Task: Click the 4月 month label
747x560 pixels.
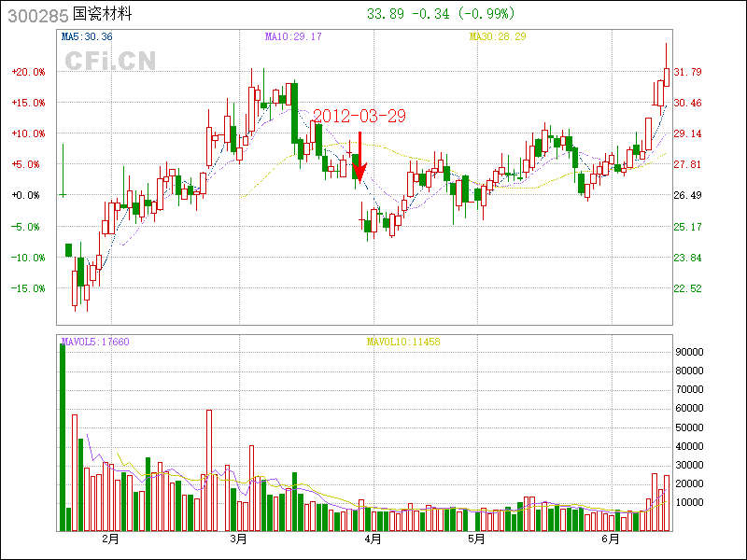Action: point(373,539)
